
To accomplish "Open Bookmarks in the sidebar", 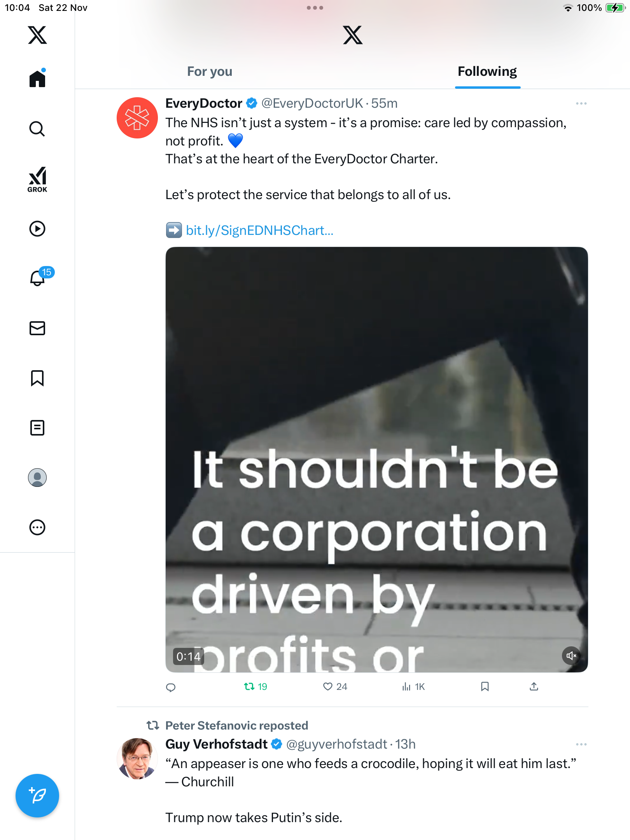I will (37, 378).
